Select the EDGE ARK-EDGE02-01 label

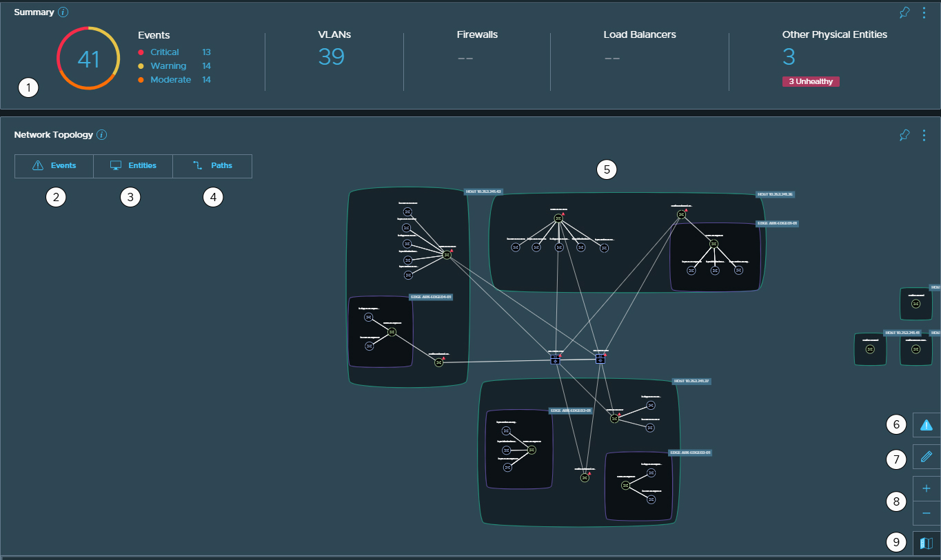coord(570,411)
